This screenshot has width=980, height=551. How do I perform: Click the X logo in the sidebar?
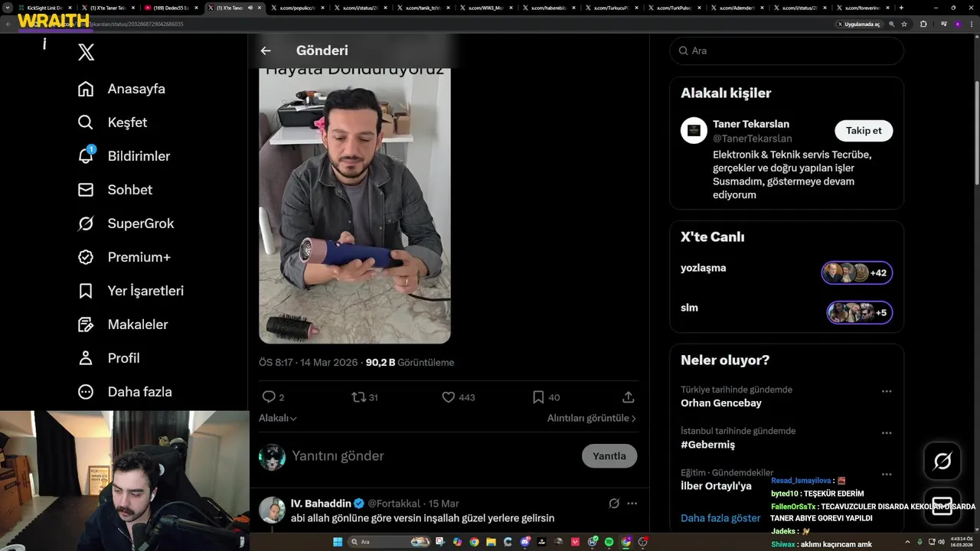[x=87, y=52]
